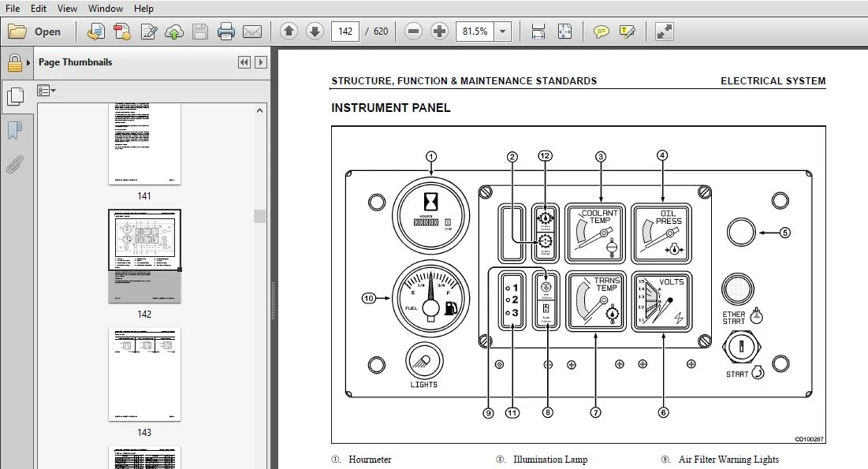The height and width of the screenshot is (469, 868).
Task: Click the read mode expand icon
Action: (x=664, y=32)
